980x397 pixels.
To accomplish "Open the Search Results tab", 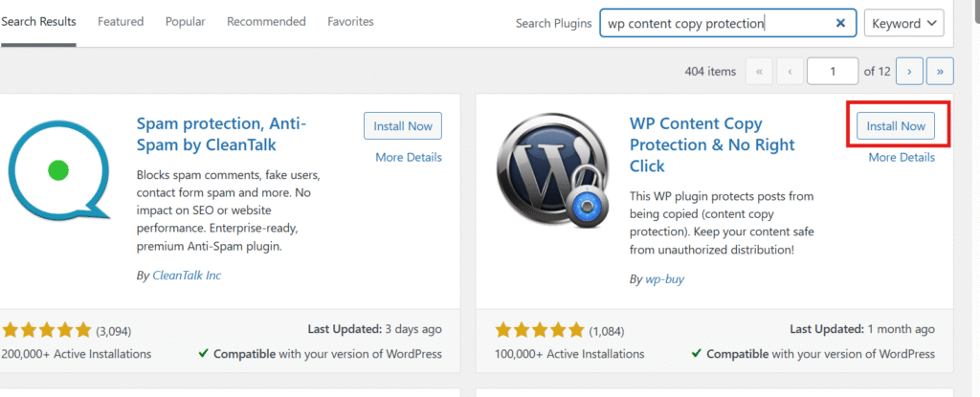I will pyautogui.click(x=38, y=22).
